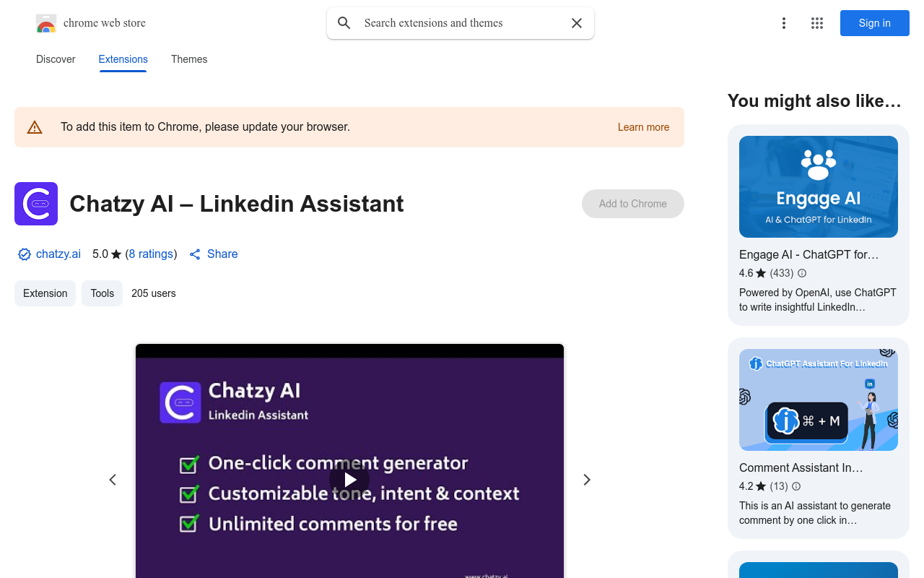924x578 pixels.
Task: Click the You might also like… heading
Action: coord(814,101)
